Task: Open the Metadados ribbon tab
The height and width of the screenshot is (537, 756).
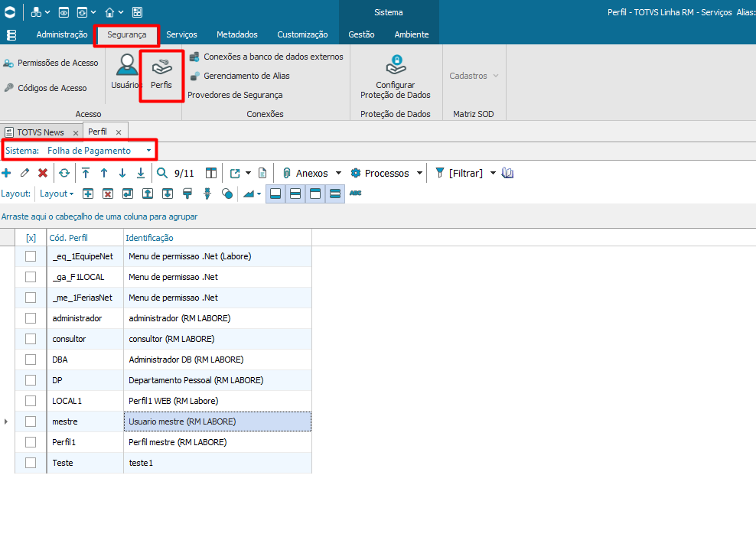Action: tap(236, 34)
